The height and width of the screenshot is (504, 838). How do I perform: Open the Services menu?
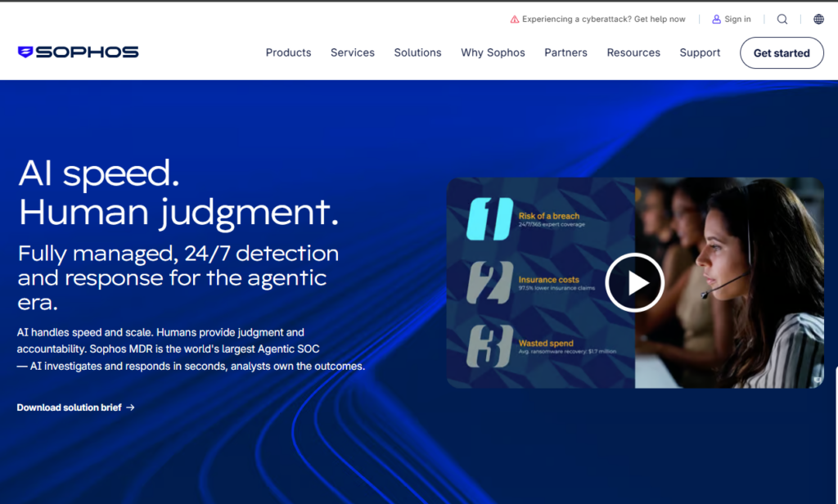353,52
